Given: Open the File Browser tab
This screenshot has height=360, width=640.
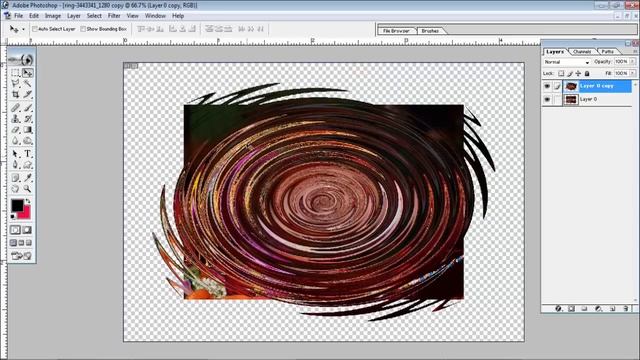Looking at the screenshot, I should click(x=396, y=31).
